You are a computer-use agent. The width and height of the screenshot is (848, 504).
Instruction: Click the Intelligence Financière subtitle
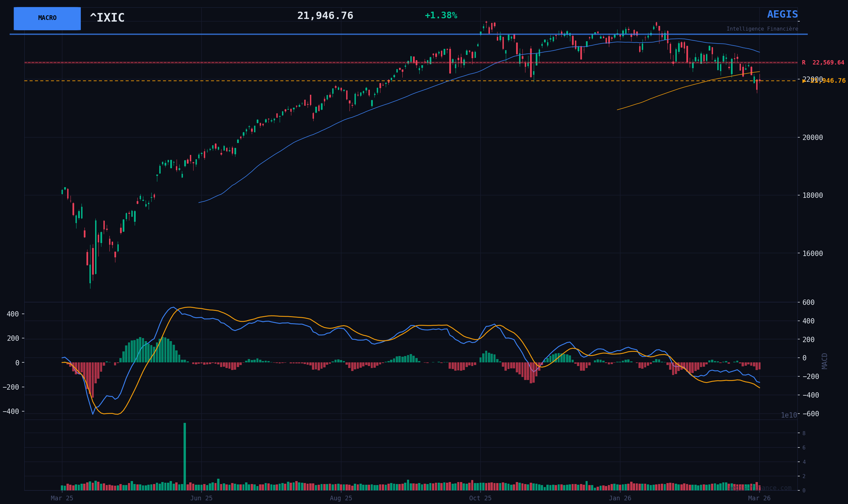point(762,29)
